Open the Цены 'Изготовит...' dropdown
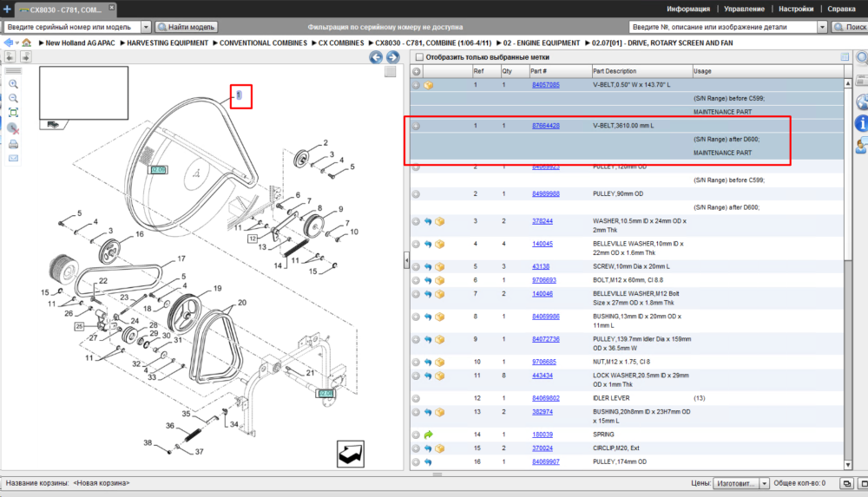This screenshot has height=497, width=868. pos(741,484)
